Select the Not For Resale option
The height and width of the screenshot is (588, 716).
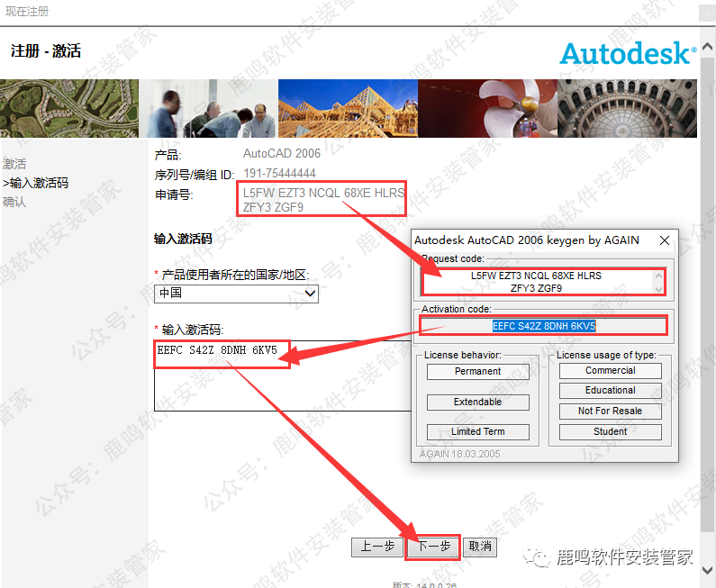click(610, 411)
